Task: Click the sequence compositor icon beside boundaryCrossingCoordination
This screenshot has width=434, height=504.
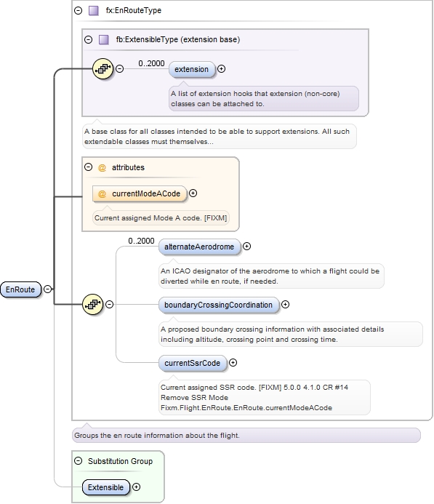Action: (x=93, y=304)
